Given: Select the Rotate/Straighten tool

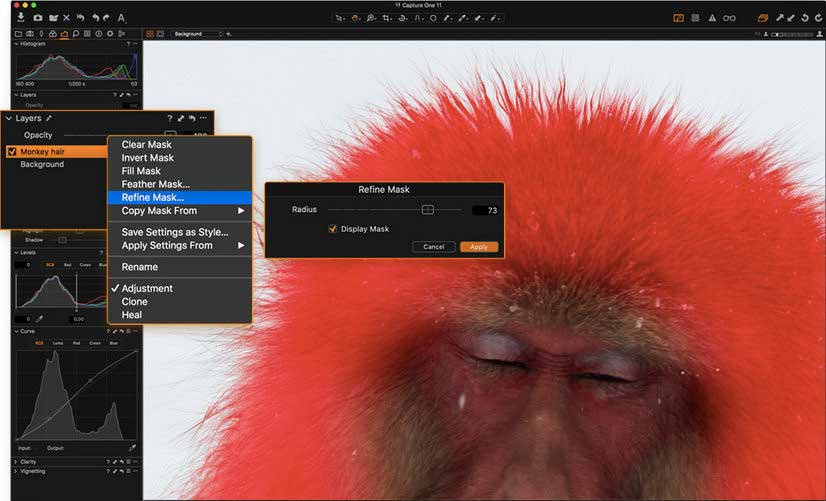Looking at the screenshot, I should (x=403, y=18).
